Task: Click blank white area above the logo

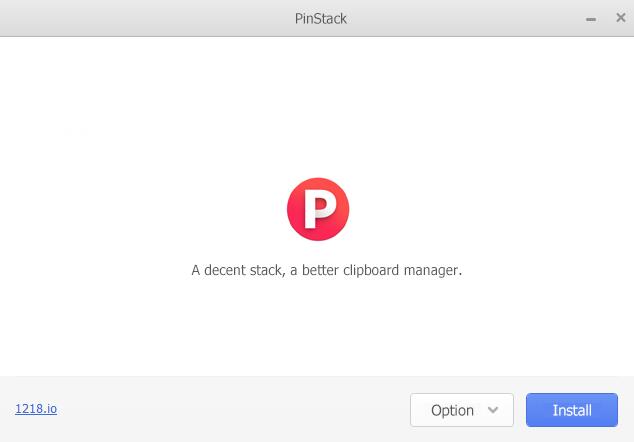Action: (x=317, y=100)
